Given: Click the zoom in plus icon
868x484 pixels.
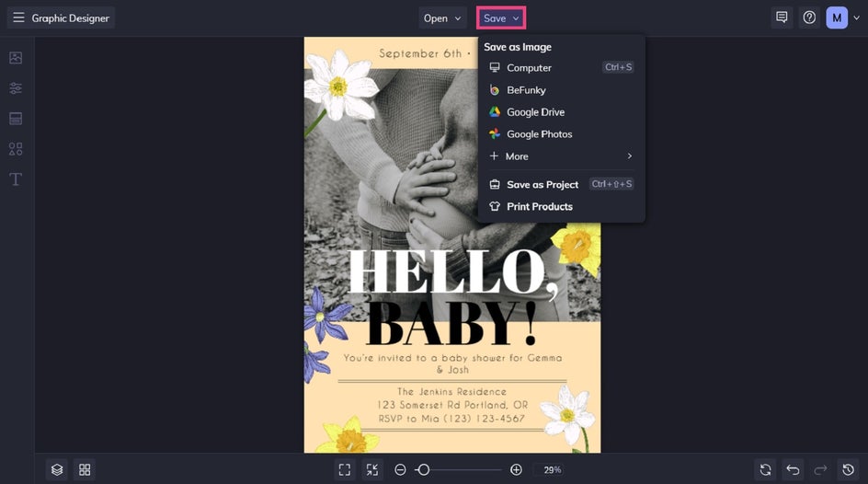Looking at the screenshot, I should pyautogui.click(x=516, y=469).
